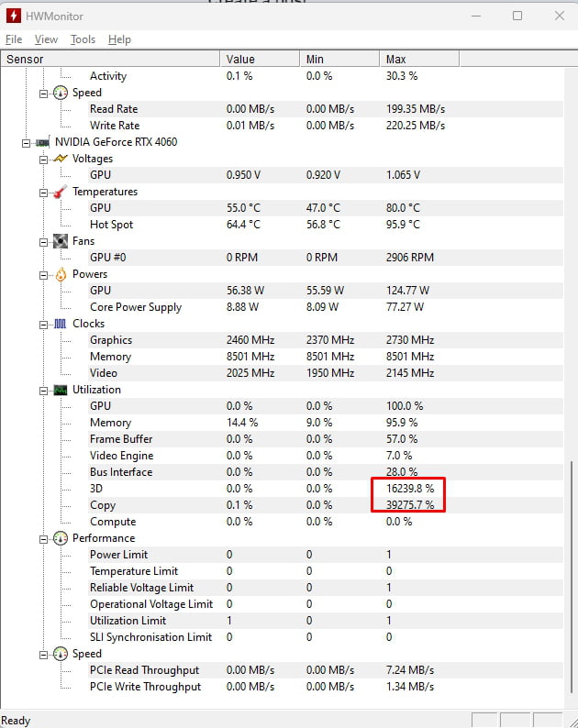The width and height of the screenshot is (578, 728).
Task: Click the Fans category icon
Action: [x=61, y=241]
